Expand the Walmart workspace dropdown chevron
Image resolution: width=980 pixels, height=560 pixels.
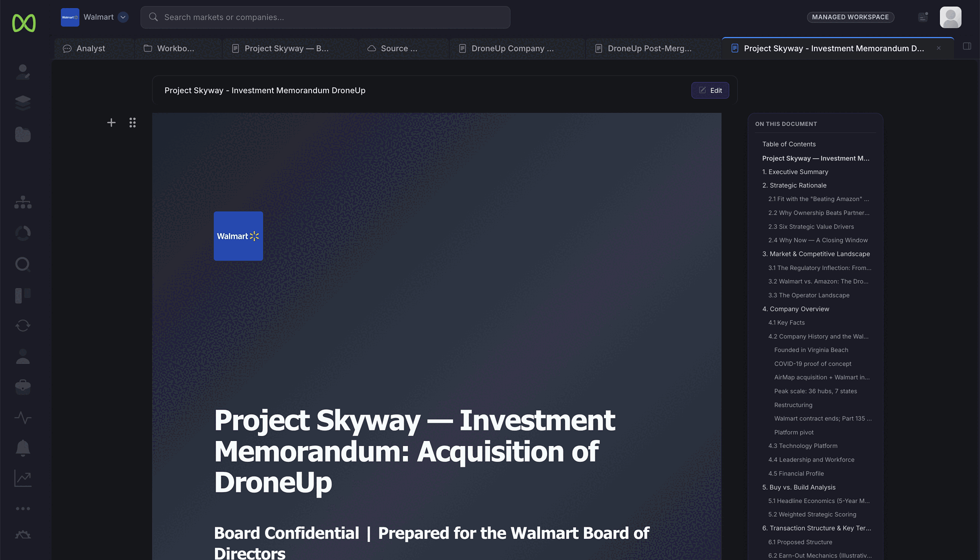(123, 17)
